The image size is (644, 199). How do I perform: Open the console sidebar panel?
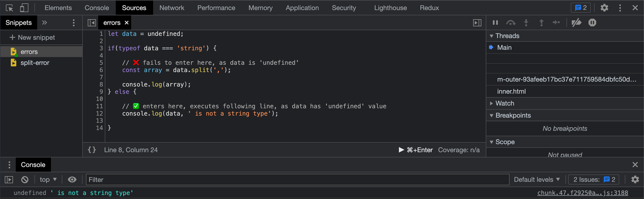pyautogui.click(x=9, y=180)
